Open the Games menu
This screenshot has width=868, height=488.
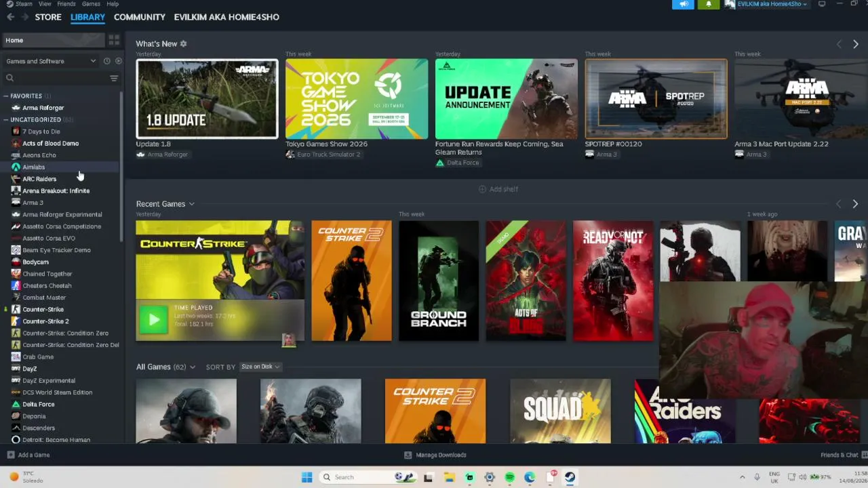coord(91,4)
